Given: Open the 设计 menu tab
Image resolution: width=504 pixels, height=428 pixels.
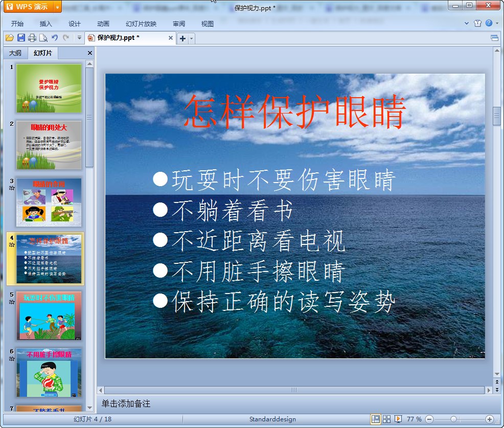Looking at the screenshot, I should pyautogui.click(x=74, y=24).
